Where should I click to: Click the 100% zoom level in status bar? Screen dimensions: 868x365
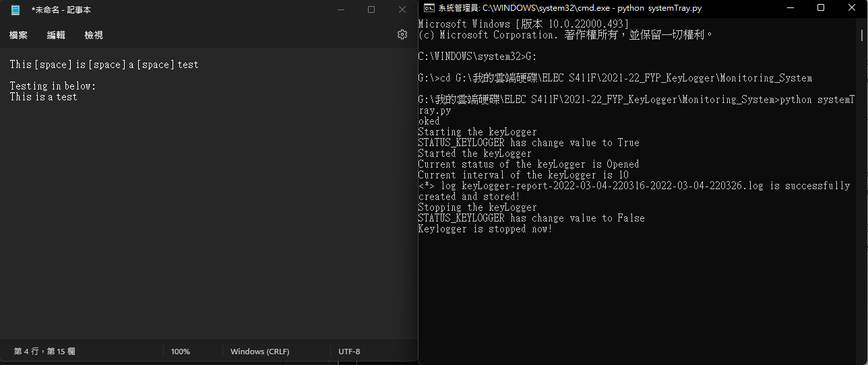click(181, 352)
